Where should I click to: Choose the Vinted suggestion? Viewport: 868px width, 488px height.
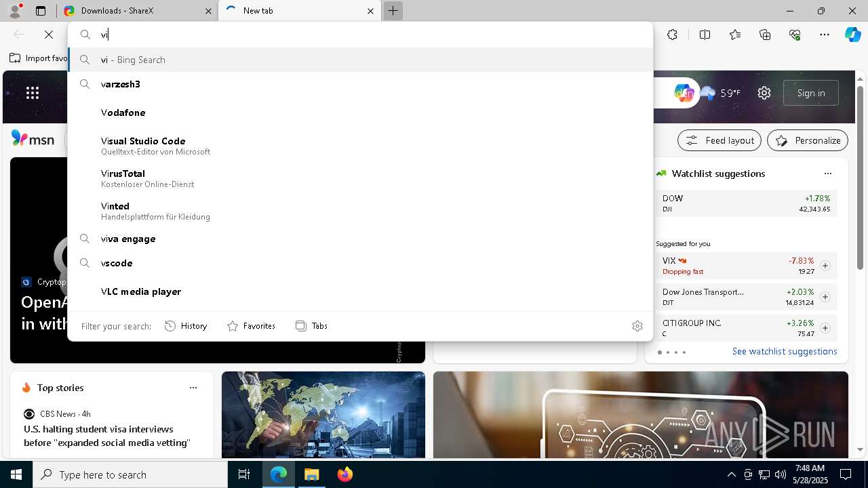click(361, 211)
